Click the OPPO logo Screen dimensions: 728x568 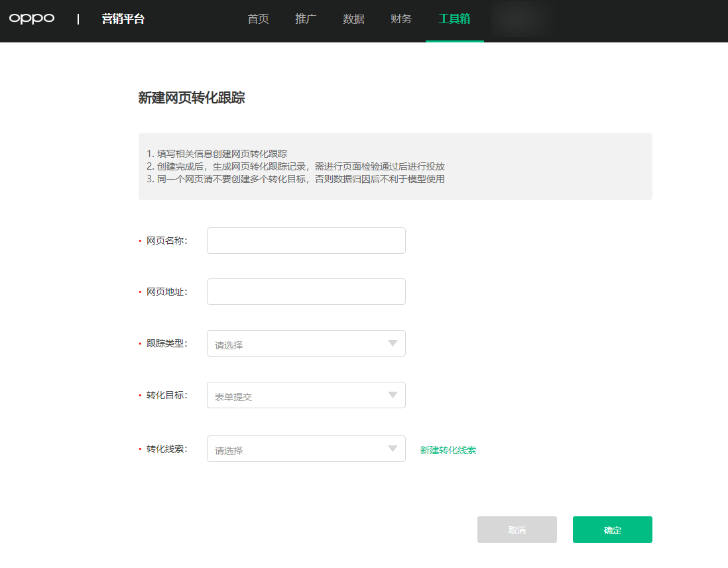pyautogui.click(x=32, y=19)
